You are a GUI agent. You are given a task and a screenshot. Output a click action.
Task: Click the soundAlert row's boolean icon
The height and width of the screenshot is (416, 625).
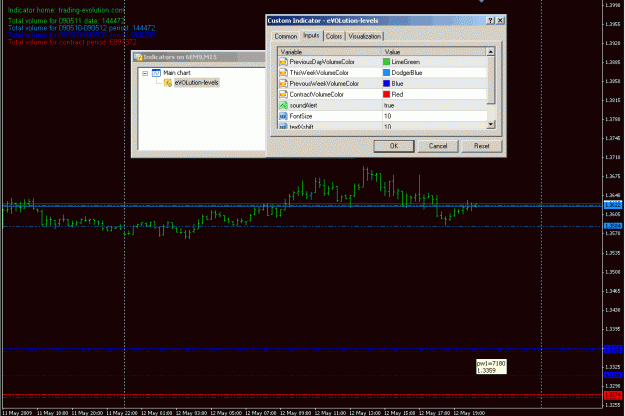pyautogui.click(x=283, y=105)
